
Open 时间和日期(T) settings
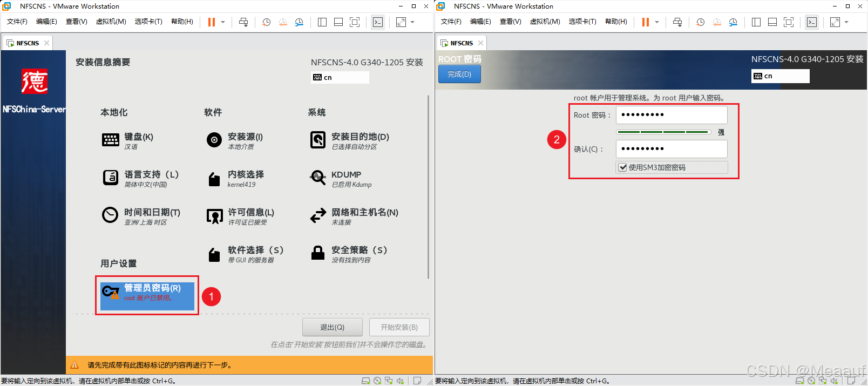(x=141, y=216)
